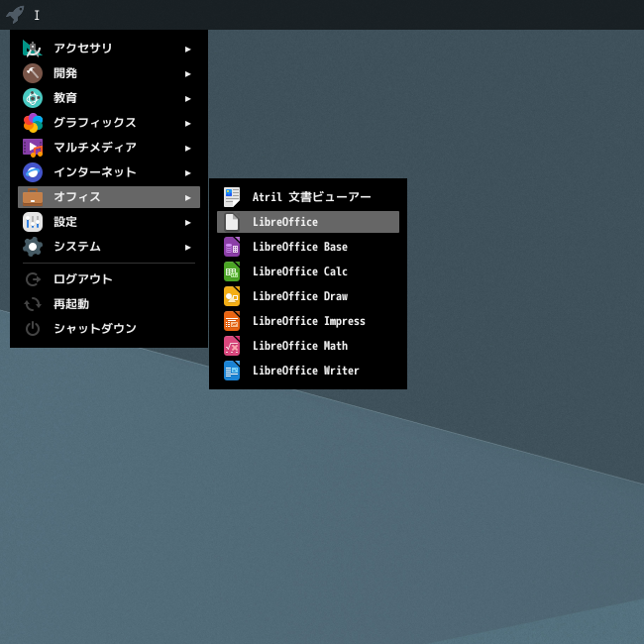This screenshot has height=644, width=644.
Task: Launch the LibreOffice start center entry
Action: (308, 222)
